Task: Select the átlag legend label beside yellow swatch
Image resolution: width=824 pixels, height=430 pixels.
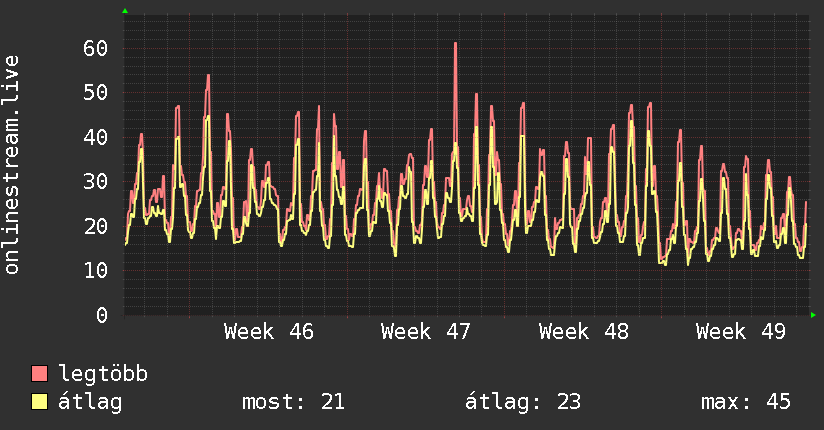Action: pyautogui.click(x=90, y=402)
